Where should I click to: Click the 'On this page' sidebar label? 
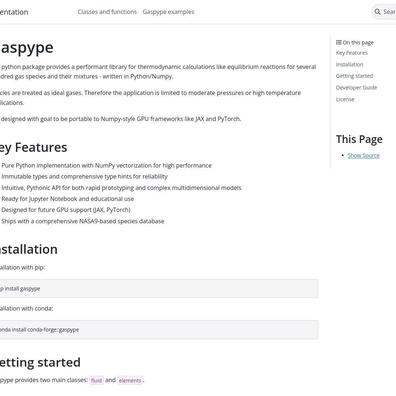tap(358, 42)
